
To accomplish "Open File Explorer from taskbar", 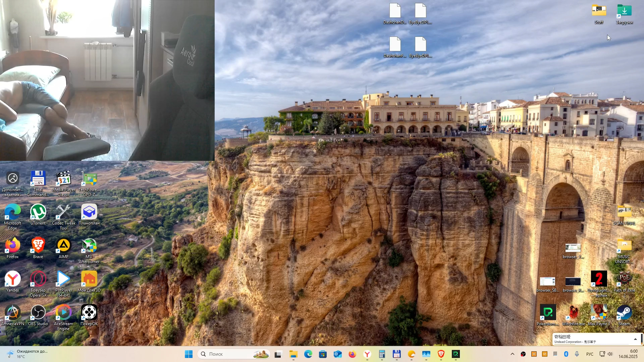I will tap(293, 354).
